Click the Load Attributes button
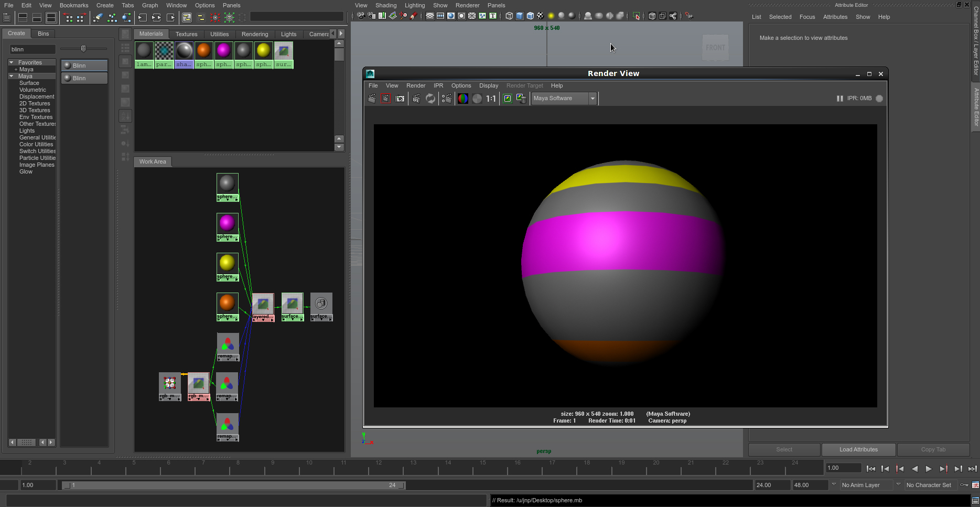The image size is (980, 507). [858, 449]
